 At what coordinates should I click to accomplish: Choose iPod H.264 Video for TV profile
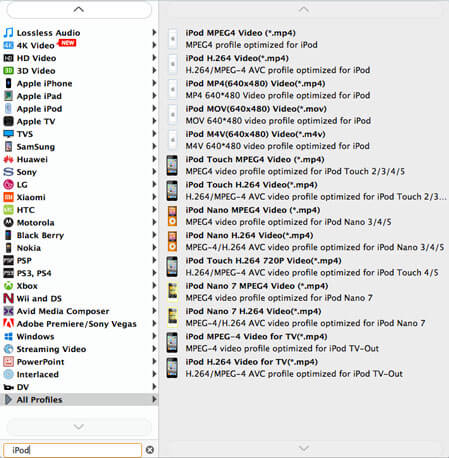(304, 368)
